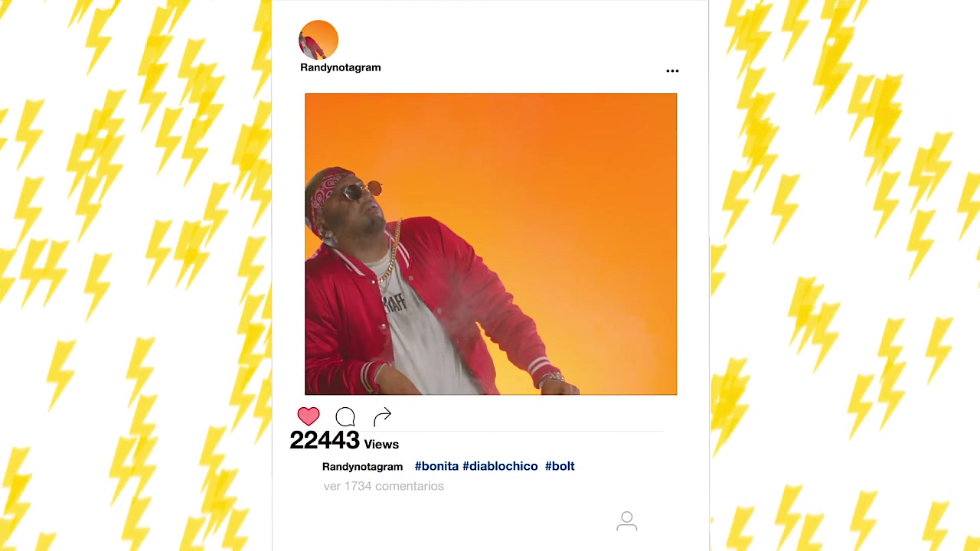
Task: Click the man's sunglasses in the photo
Action: [x=362, y=191]
